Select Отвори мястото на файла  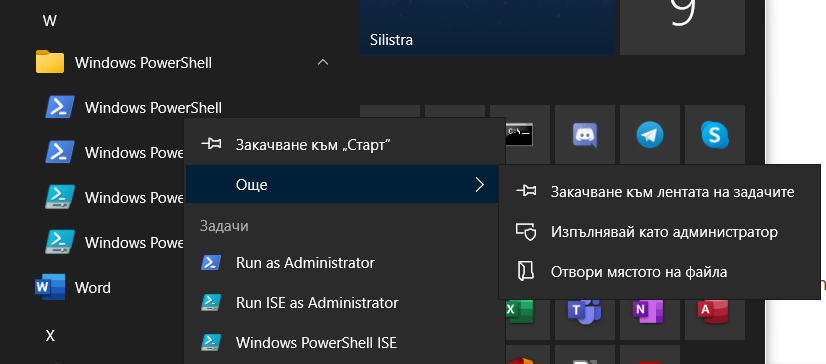[x=659, y=272]
